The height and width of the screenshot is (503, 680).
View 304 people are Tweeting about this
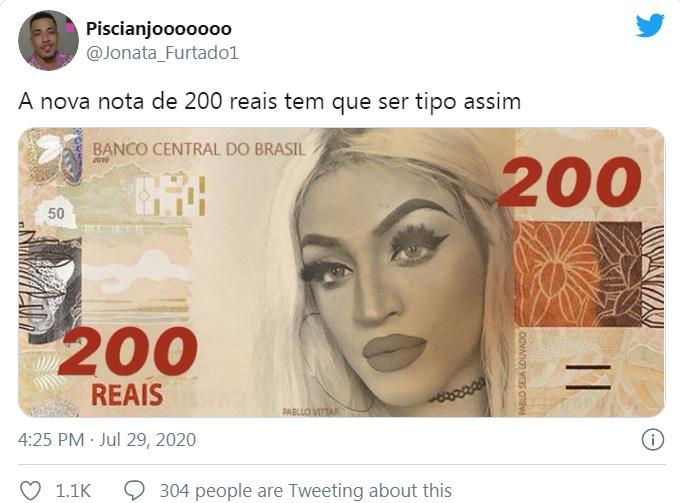(x=306, y=491)
